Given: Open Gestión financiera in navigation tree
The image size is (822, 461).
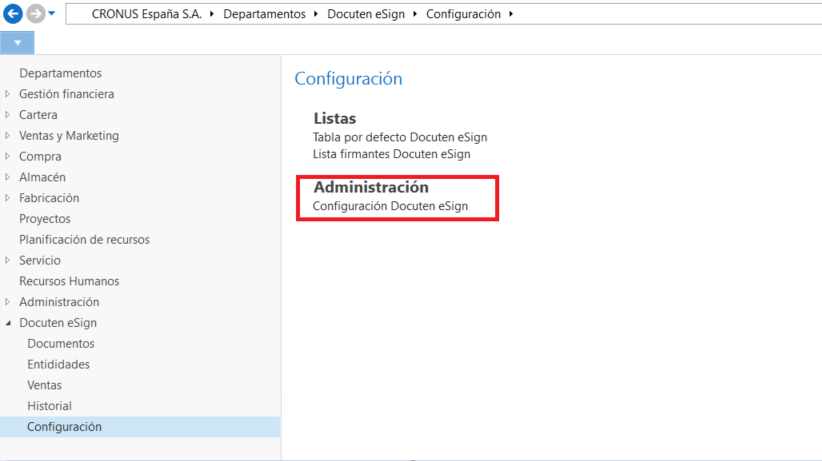Looking at the screenshot, I should 67,94.
